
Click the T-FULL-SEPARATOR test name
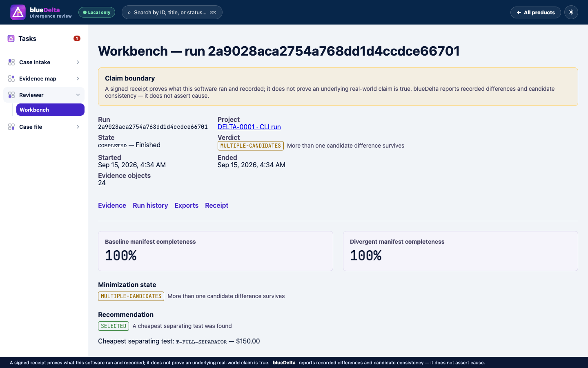pos(201,342)
